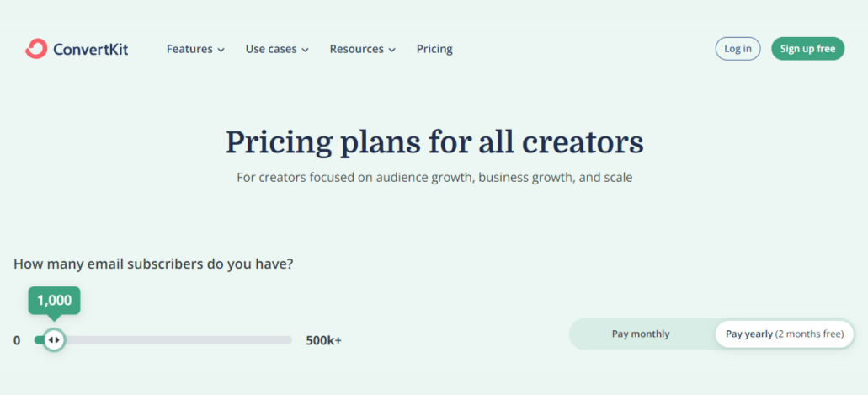
Task: Click the slider handle's double-arrow icon
Action: click(54, 339)
